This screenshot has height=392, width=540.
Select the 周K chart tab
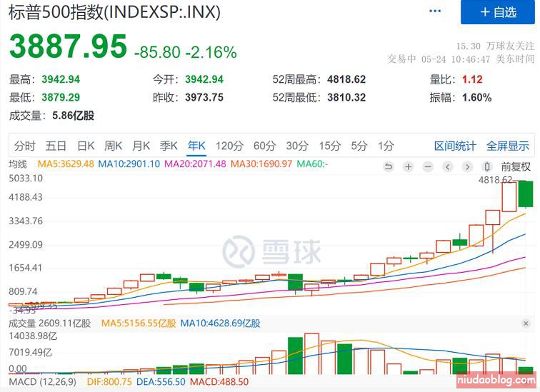coord(114,146)
